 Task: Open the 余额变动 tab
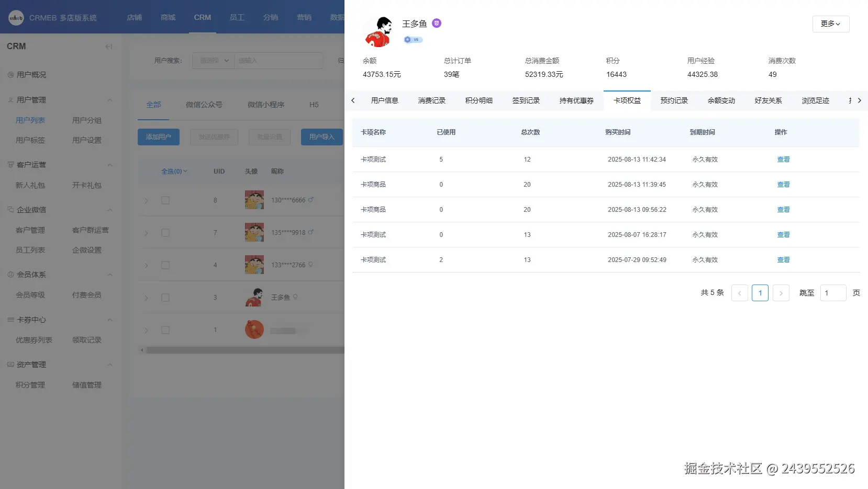721,100
